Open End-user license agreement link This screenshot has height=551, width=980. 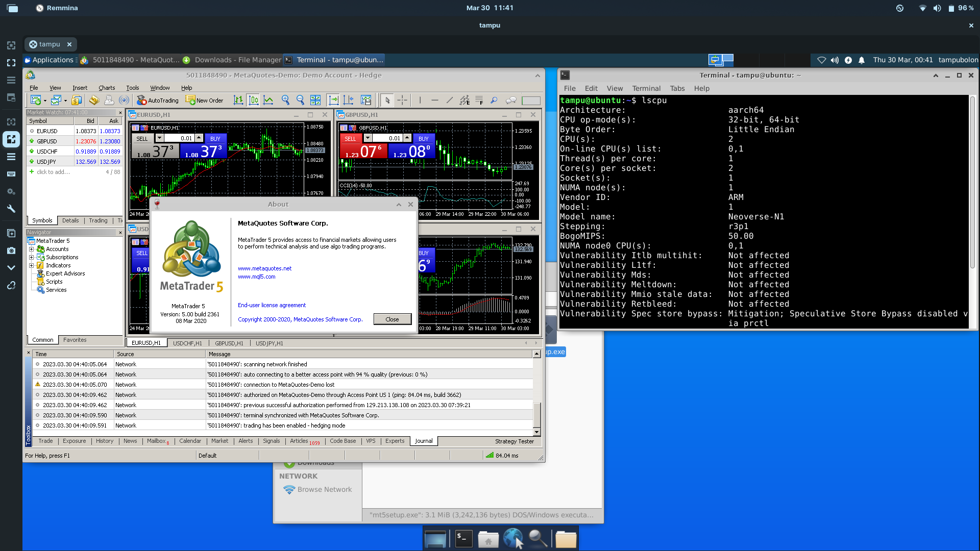click(272, 305)
